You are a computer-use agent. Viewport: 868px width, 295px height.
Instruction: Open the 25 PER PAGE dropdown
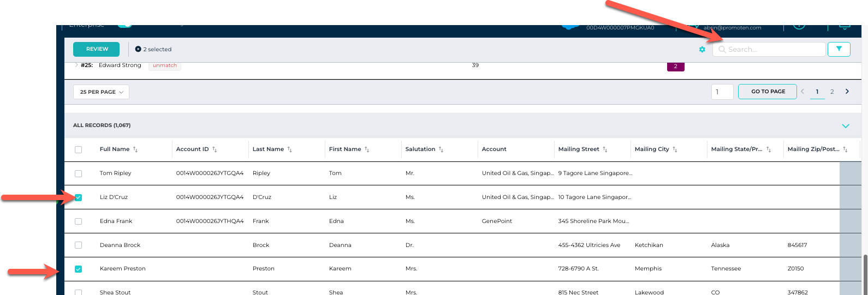coord(101,92)
